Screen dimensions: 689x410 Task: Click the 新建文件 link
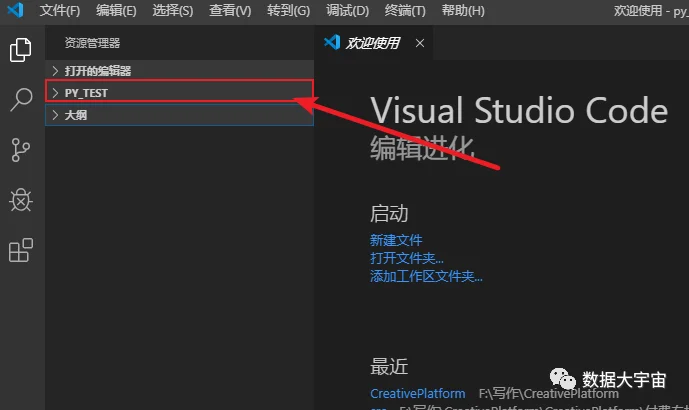coord(395,240)
